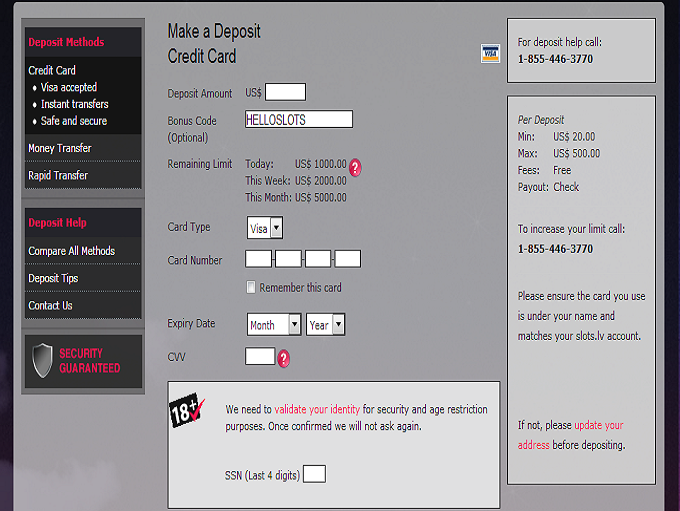Image resolution: width=680 pixels, height=511 pixels.
Task: Follow the update your address link
Action: click(x=571, y=435)
